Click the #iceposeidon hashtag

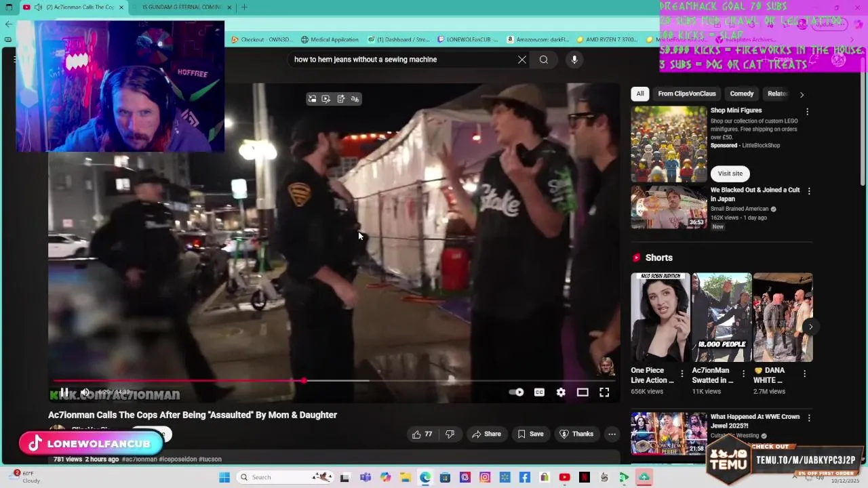tap(178, 459)
